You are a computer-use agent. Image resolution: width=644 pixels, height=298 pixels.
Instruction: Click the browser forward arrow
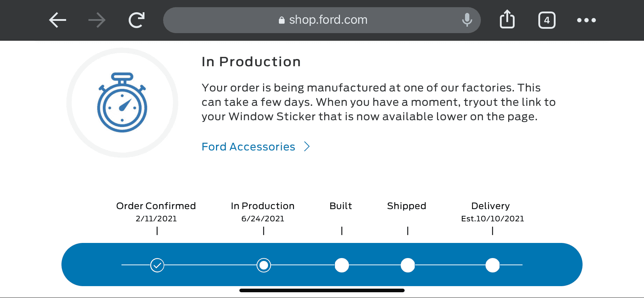tap(97, 20)
